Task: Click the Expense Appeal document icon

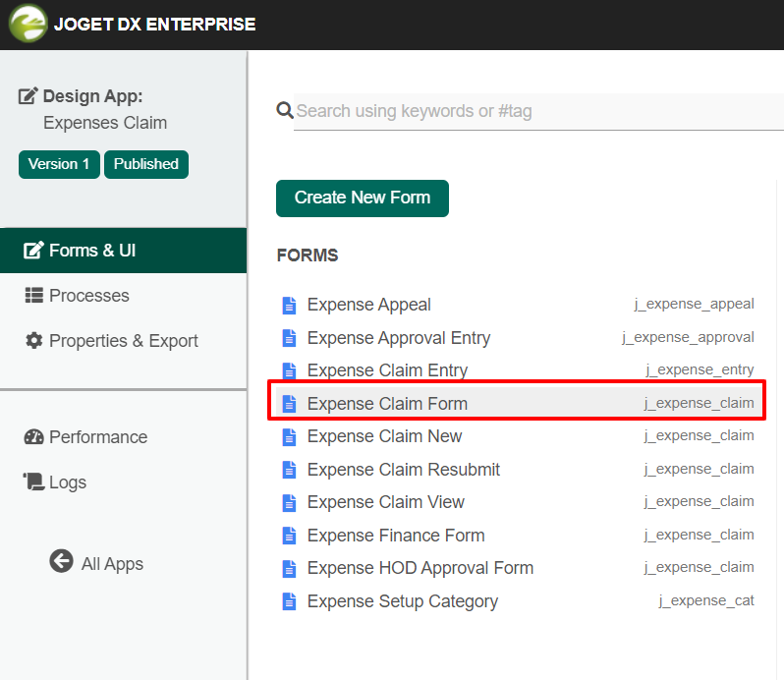Action: pos(289,305)
